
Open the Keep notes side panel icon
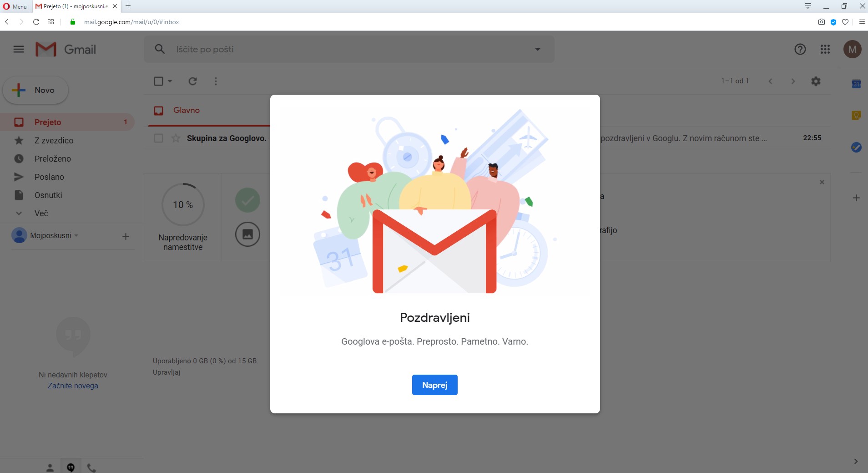pyautogui.click(x=856, y=116)
